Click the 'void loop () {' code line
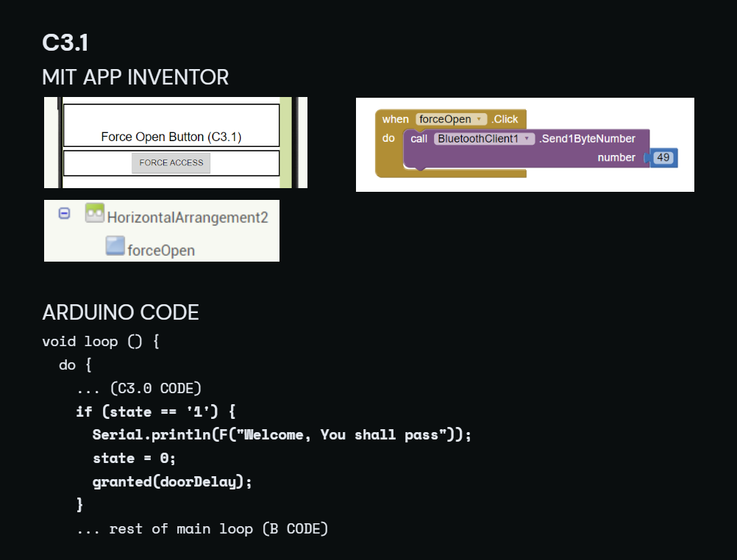The image size is (737, 560). 101,342
